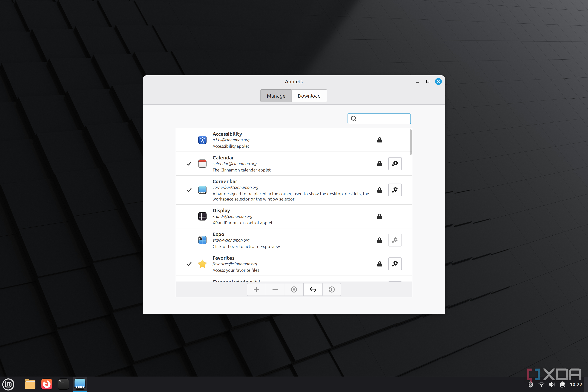588x392 pixels.
Task: Click the lock icon on Accessibility row
Action: [x=380, y=140]
